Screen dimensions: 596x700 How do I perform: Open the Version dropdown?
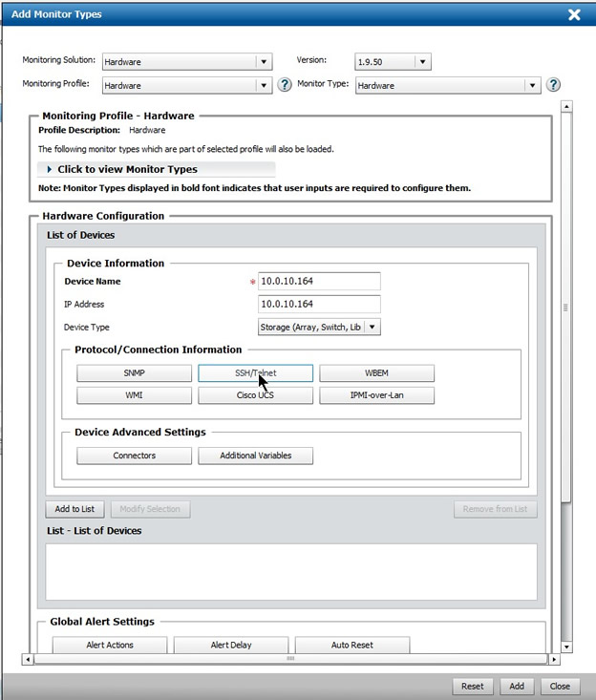[x=422, y=62]
